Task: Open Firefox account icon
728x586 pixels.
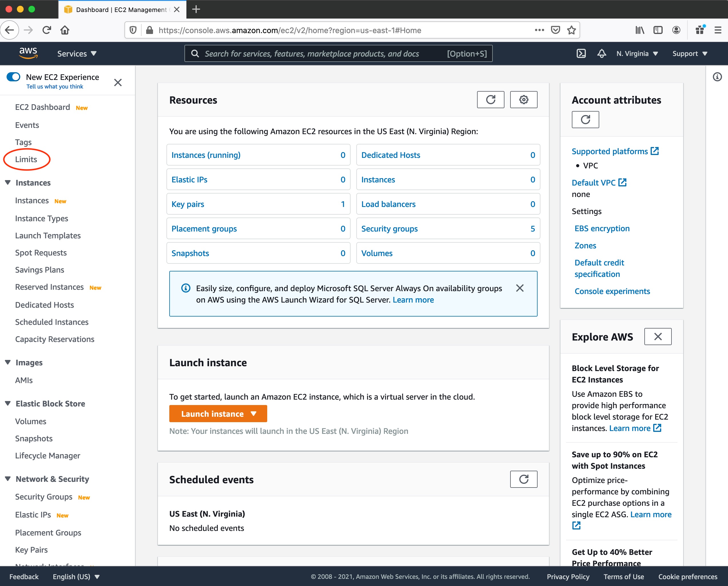Action: click(x=676, y=30)
